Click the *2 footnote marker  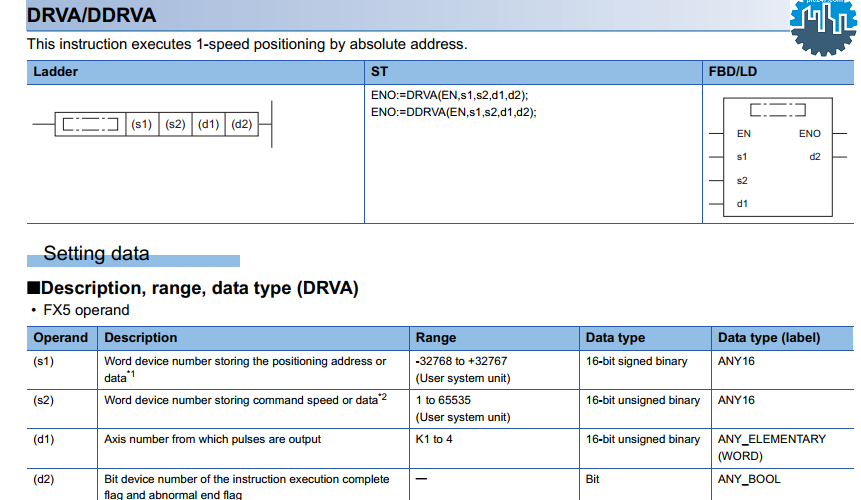(383, 396)
